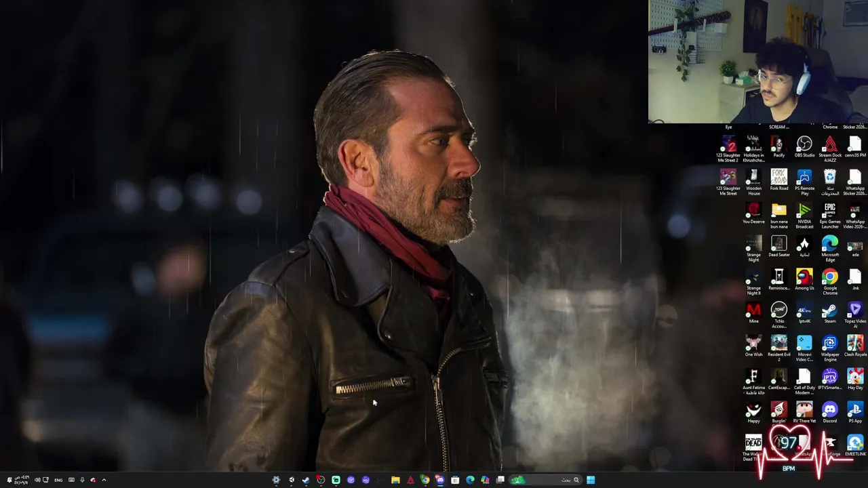Launch Discord desktop shortcut
Screen dimensions: 868x488
click(x=830, y=412)
